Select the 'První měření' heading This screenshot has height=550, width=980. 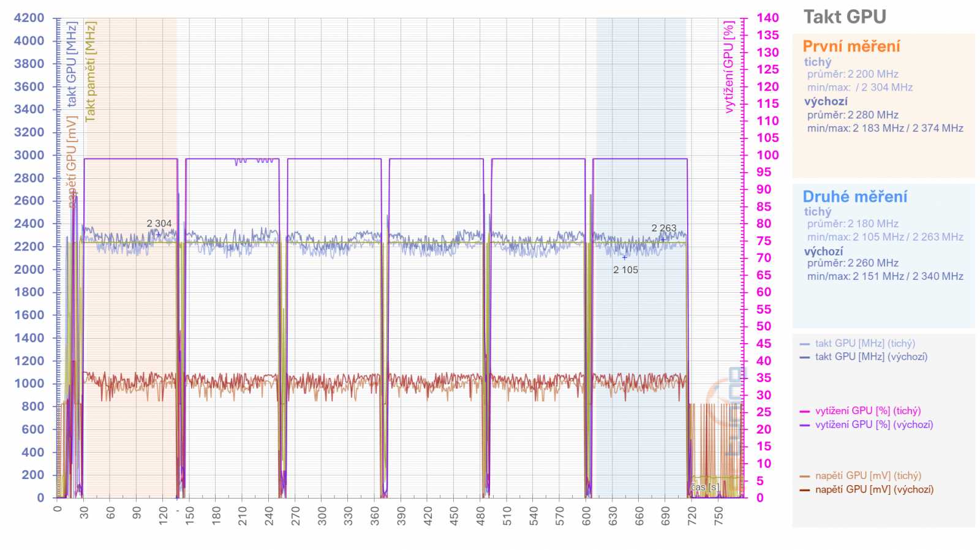point(851,47)
